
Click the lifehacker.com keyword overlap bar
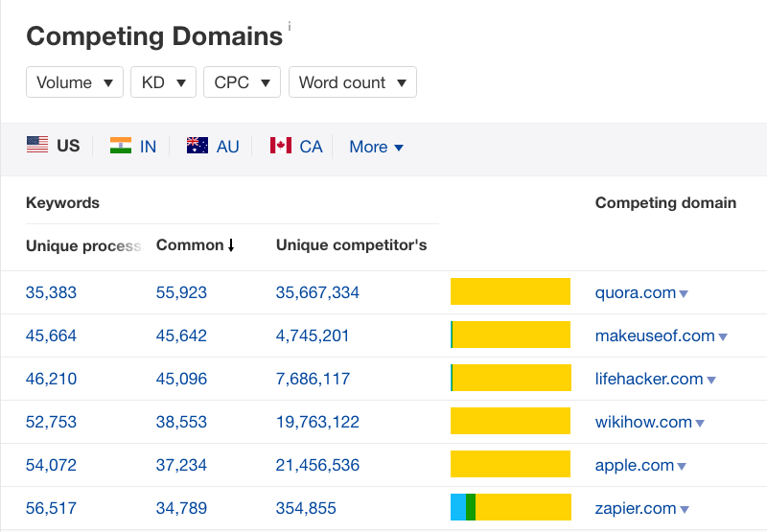tap(511, 378)
